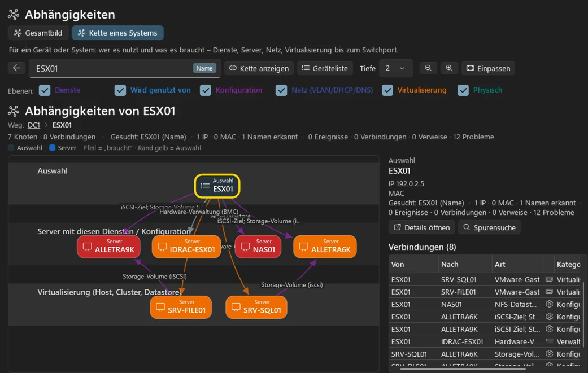
Task: Click the Hardware-V... cell in Art column
Action: point(517,341)
